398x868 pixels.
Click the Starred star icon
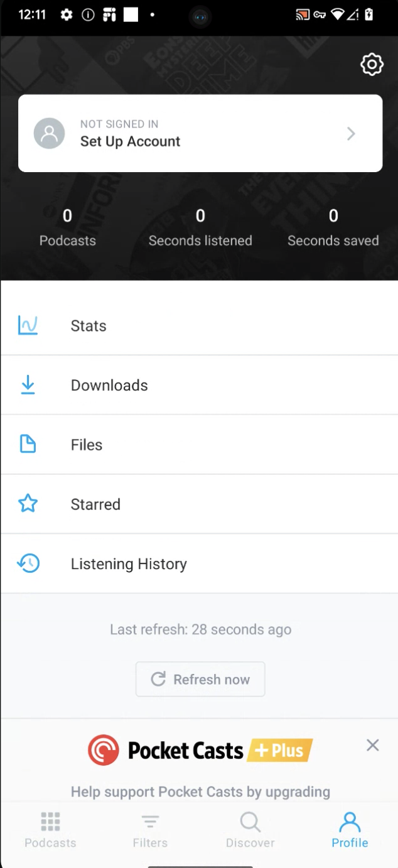click(x=28, y=503)
